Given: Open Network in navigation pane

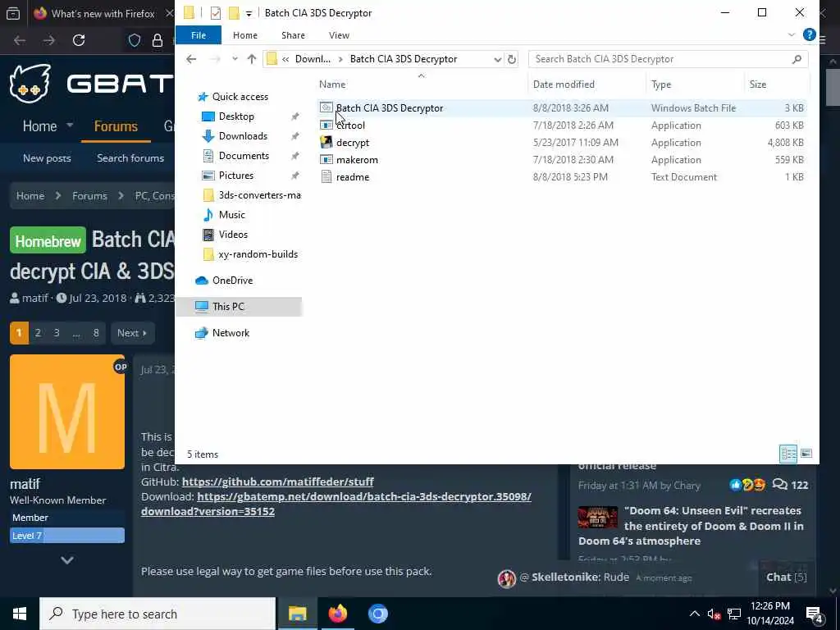Looking at the screenshot, I should point(231,333).
